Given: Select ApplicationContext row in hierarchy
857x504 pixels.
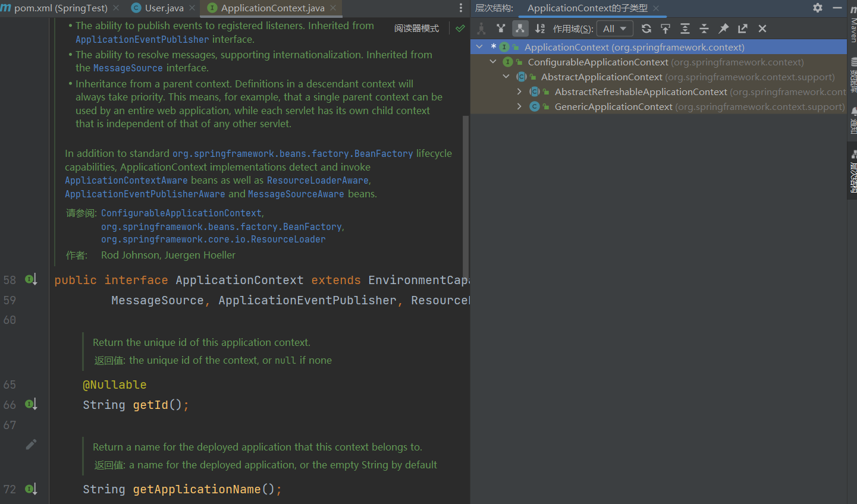Looking at the screenshot, I should coord(658,47).
